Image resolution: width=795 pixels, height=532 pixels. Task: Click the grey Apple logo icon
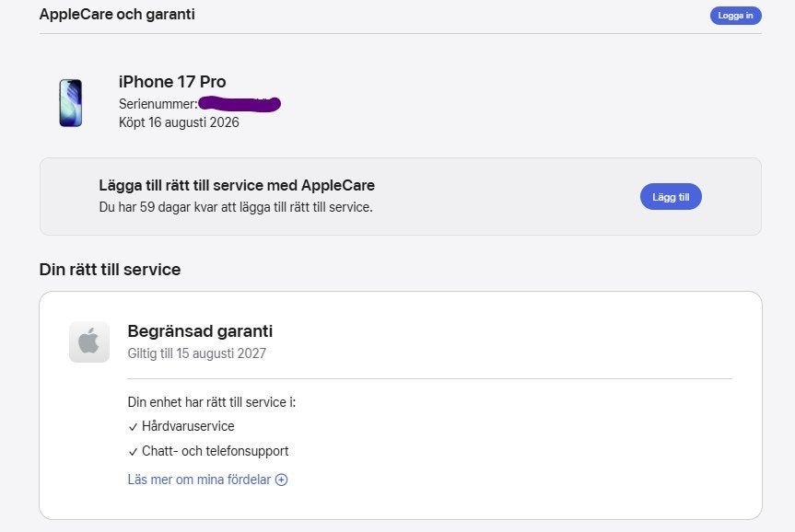coord(89,341)
